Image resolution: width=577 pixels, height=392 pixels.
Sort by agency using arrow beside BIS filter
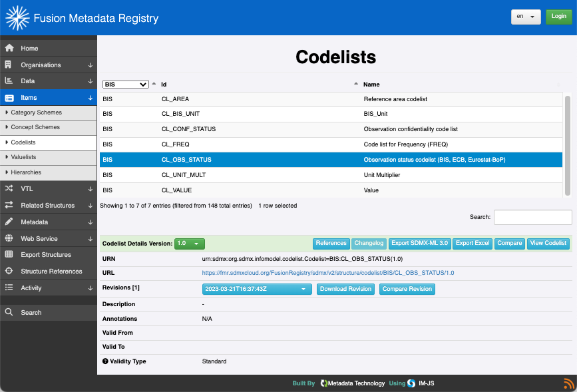click(154, 84)
